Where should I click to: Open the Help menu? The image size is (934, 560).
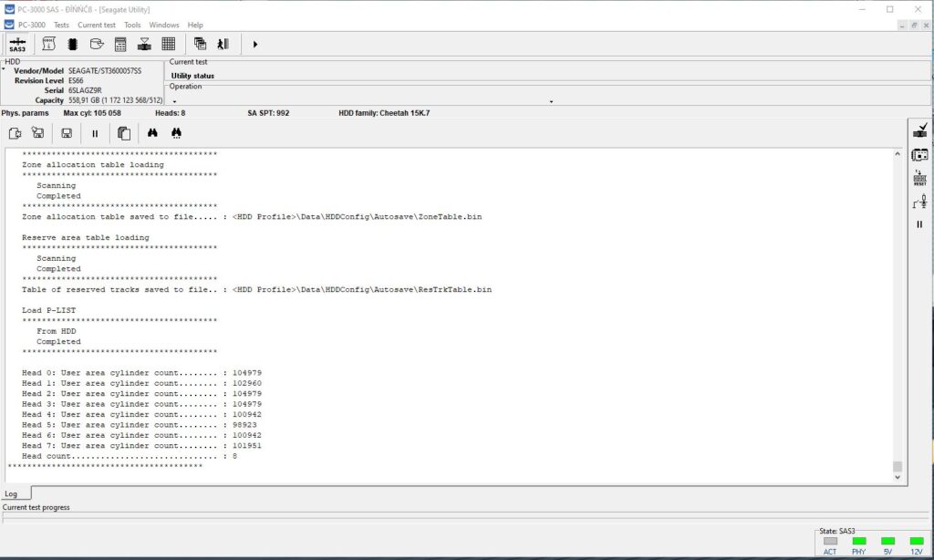click(x=195, y=25)
